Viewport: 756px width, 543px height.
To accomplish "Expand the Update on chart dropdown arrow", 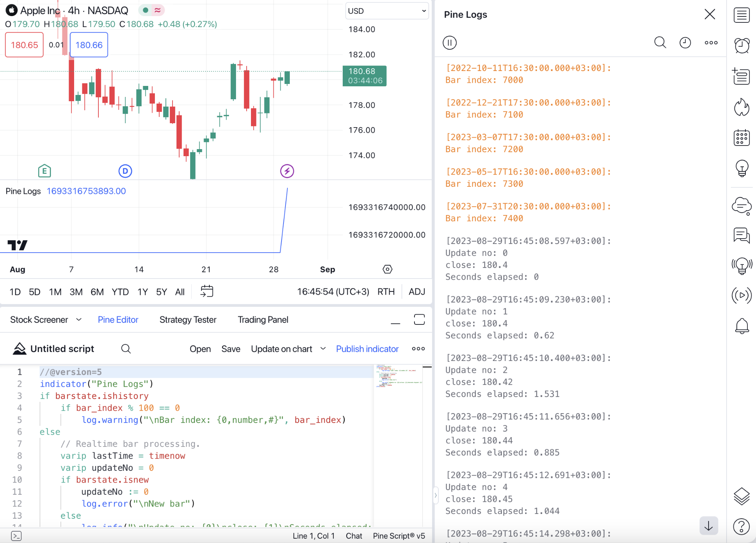I will coord(323,349).
